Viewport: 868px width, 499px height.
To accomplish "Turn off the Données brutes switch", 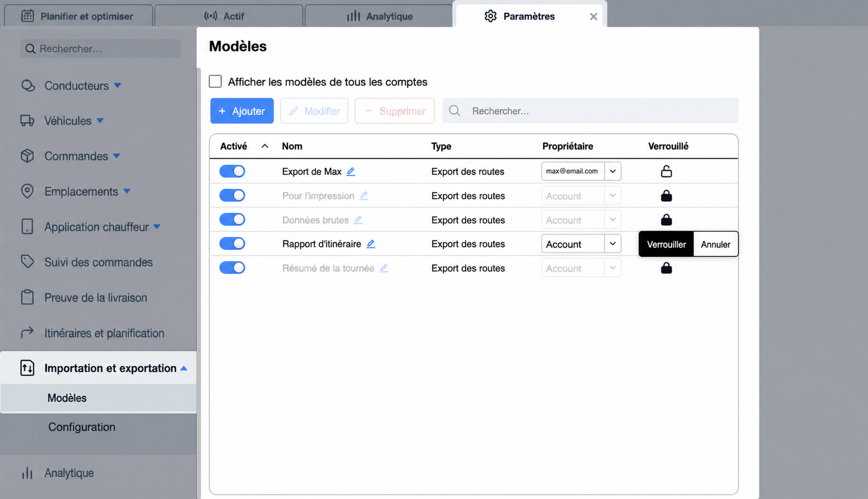I will coord(232,219).
